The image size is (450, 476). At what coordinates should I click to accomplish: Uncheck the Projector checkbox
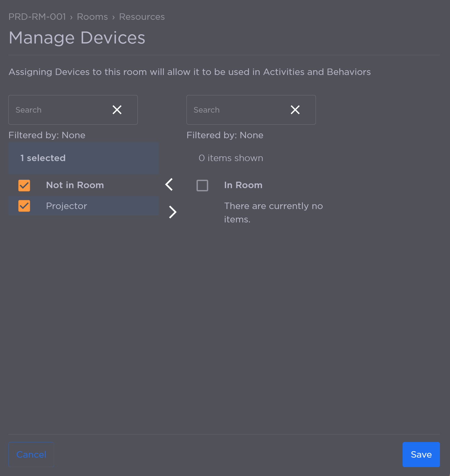(x=24, y=206)
